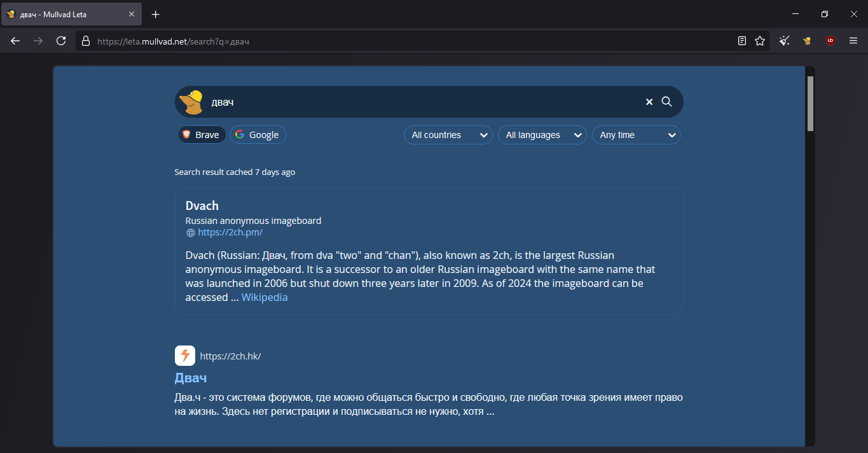
Task: Open the Двач result title link
Action: coord(191,378)
